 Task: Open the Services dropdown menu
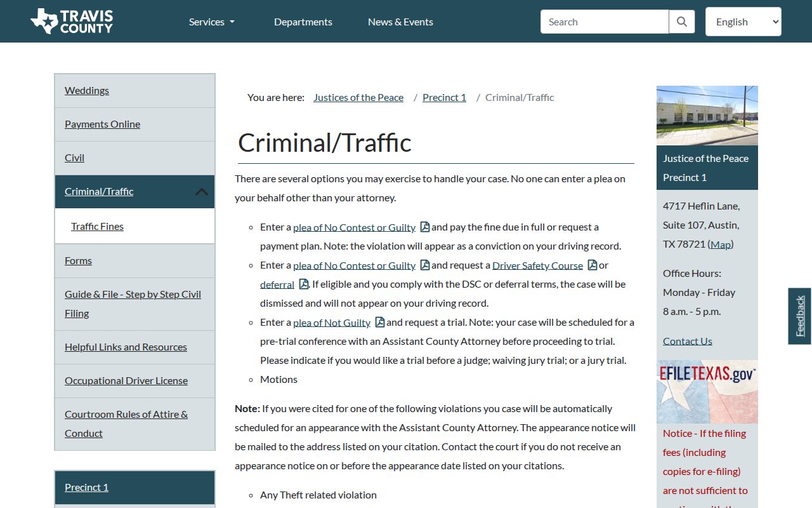212,22
